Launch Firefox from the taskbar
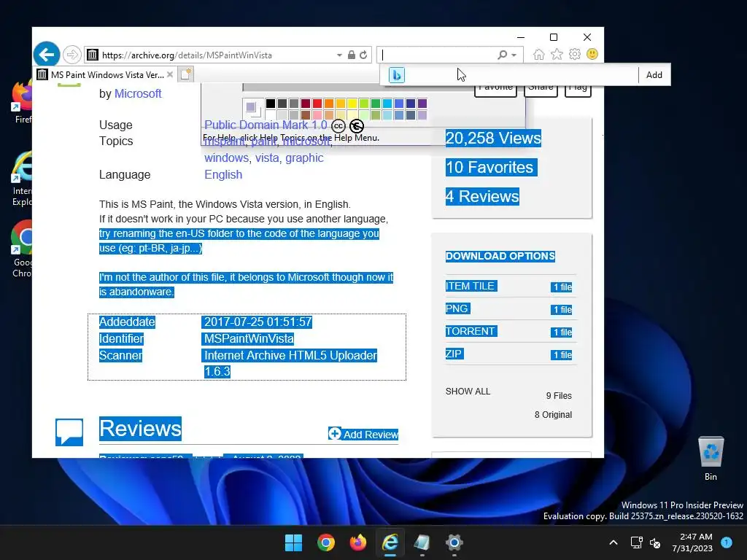747x560 pixels. [x=358, y=542]
